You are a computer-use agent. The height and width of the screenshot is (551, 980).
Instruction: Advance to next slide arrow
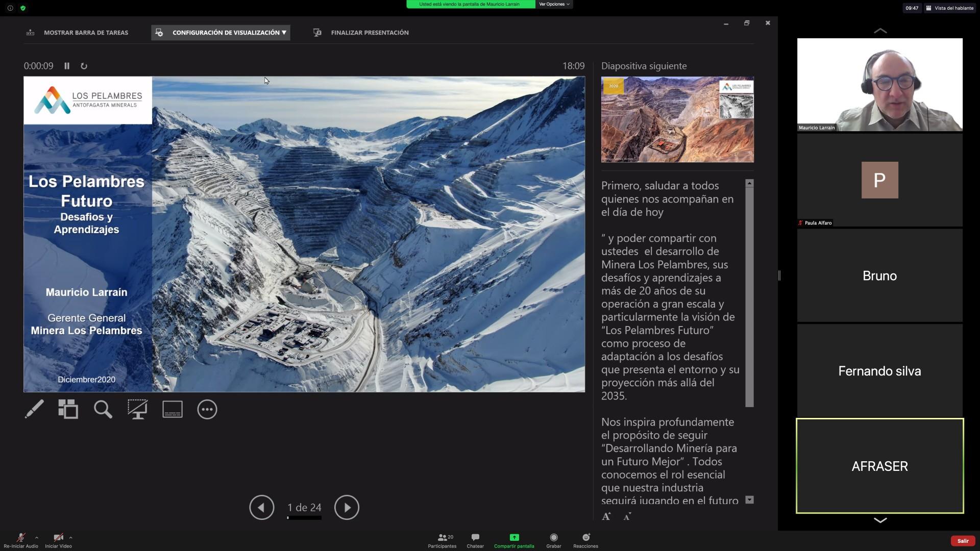(347, 508)
